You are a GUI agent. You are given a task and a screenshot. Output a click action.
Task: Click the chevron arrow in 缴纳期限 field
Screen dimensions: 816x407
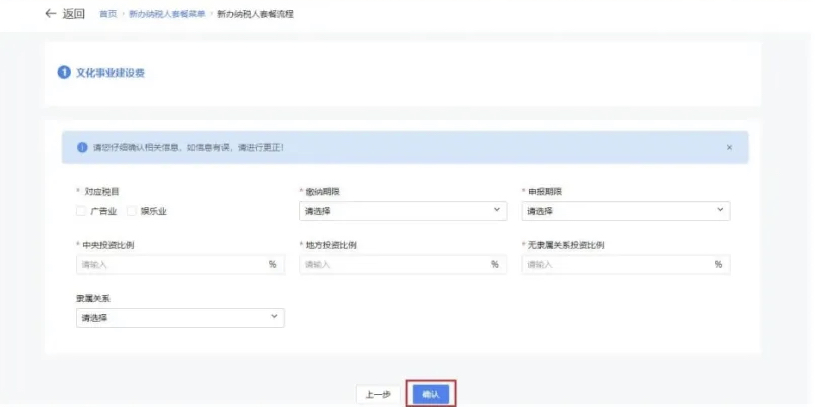point(497,210)
